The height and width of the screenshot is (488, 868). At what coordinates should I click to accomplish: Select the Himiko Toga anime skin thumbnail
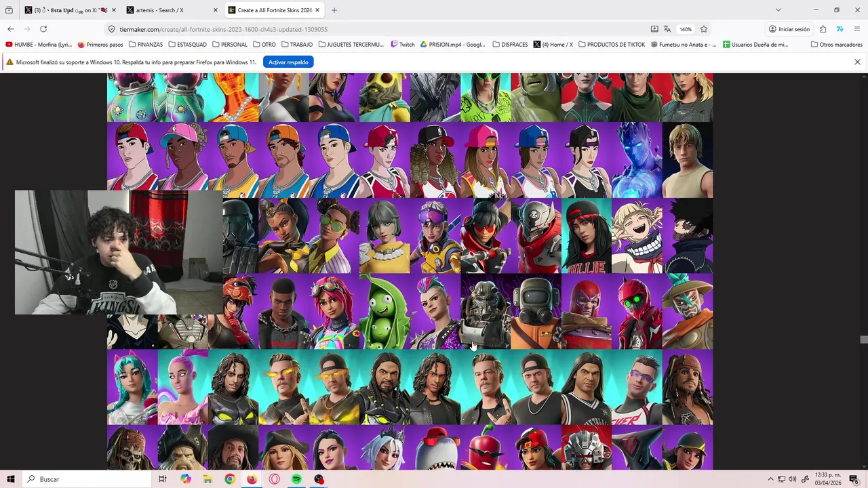pyautogui.click(x=637, y=236)
